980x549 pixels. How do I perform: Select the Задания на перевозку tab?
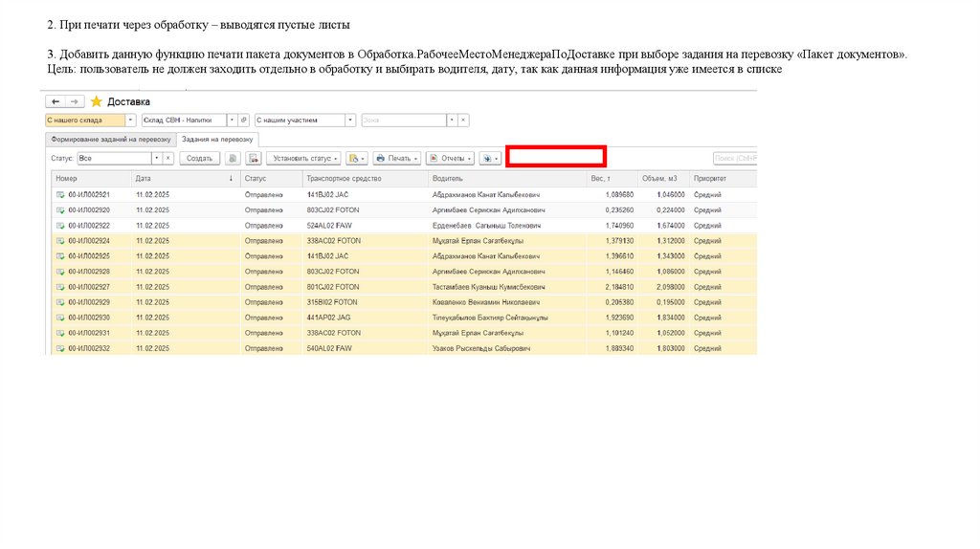(x=217, y=140)
